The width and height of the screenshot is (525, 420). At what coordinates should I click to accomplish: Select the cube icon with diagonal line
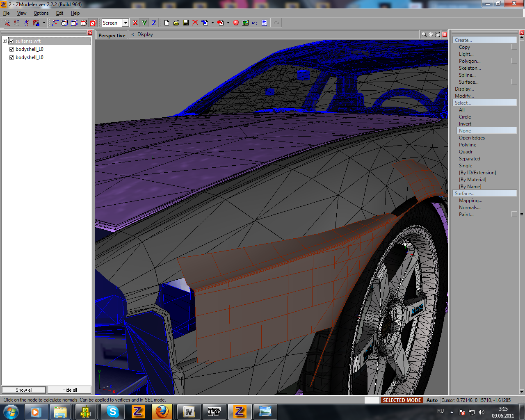tap(84, 23)
